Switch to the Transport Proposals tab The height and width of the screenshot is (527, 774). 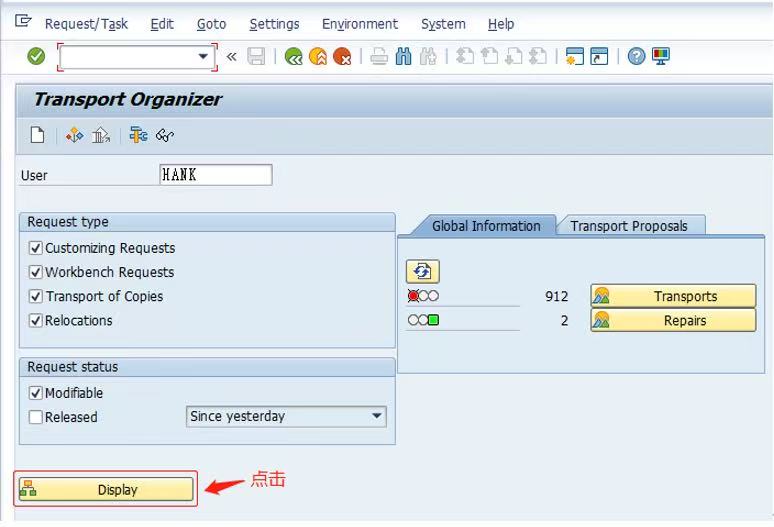(629, 226)
